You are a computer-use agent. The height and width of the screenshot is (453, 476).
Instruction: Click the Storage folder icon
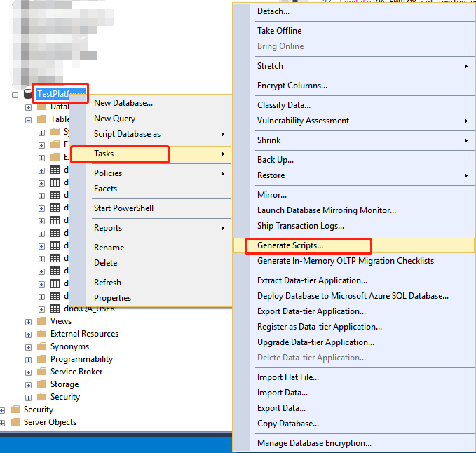pos(41,384)
